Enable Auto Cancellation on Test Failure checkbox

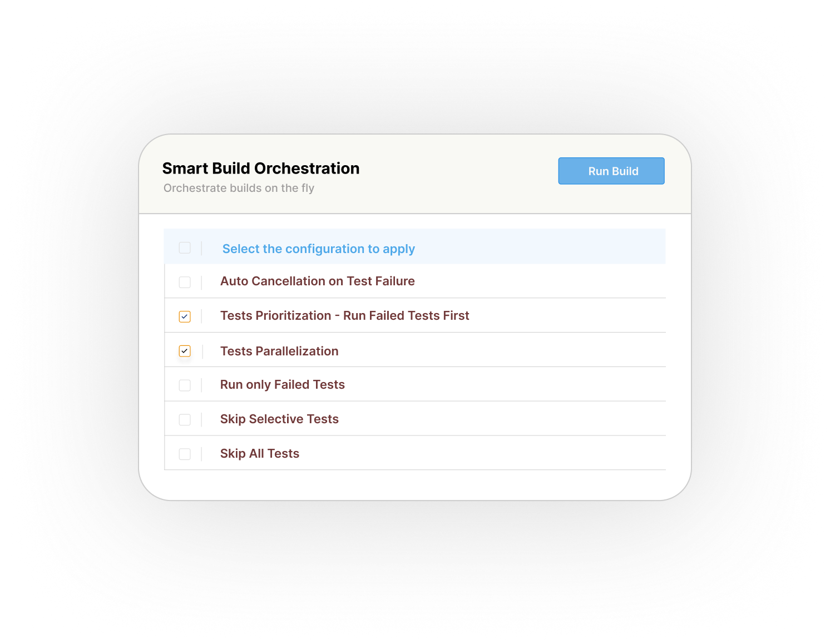click(x=185, y=282)
